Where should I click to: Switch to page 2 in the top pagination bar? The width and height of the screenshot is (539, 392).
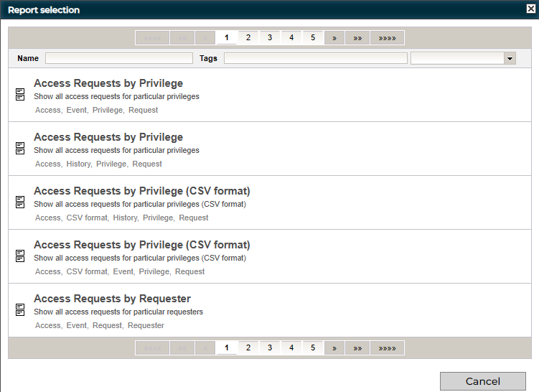(248, 38)
